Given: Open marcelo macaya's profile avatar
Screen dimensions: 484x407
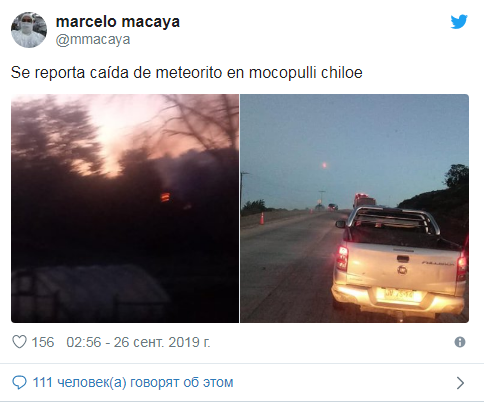Looking at the screenshot, I should click(29, 30).
